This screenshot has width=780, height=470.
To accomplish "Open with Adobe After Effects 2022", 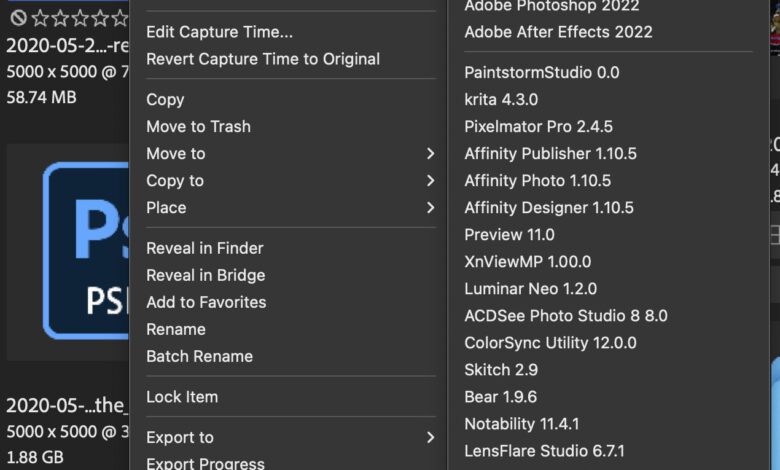I will coord(558,32).
